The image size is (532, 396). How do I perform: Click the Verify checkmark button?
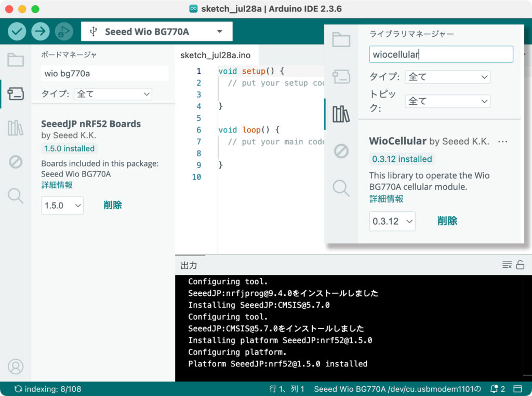point(17,32)
